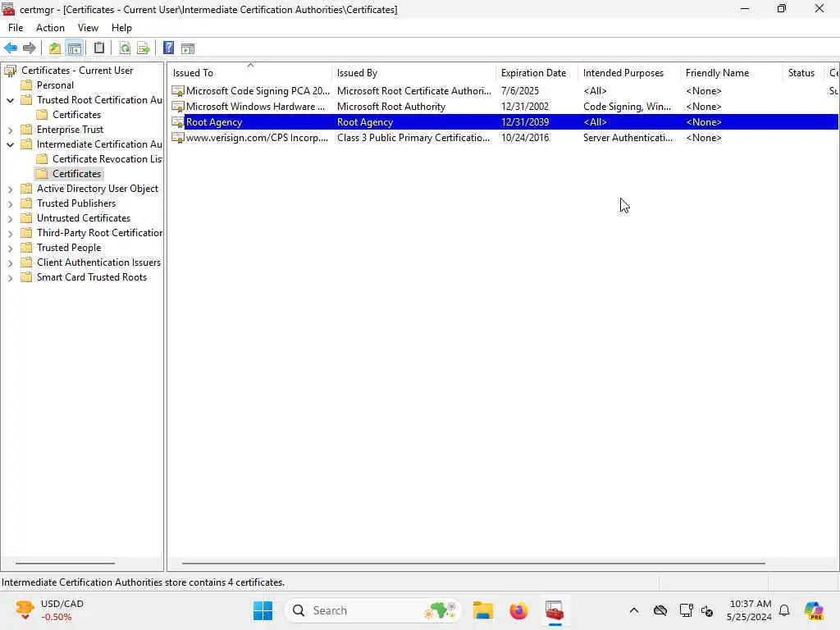Open the clock and date flyout
The height and width of the screenshot is (630, 840).
click(750, 610)
